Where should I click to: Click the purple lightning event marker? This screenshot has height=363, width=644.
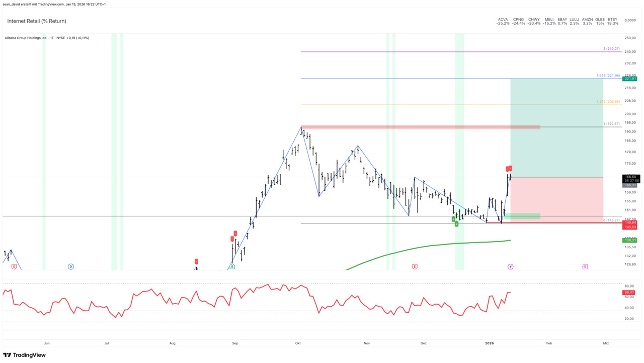(510, 266)
